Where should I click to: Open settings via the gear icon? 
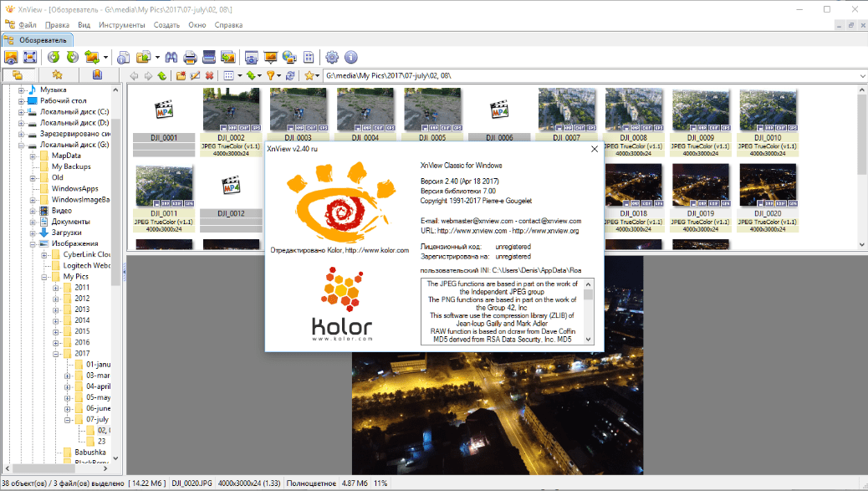tap(332, 57)
